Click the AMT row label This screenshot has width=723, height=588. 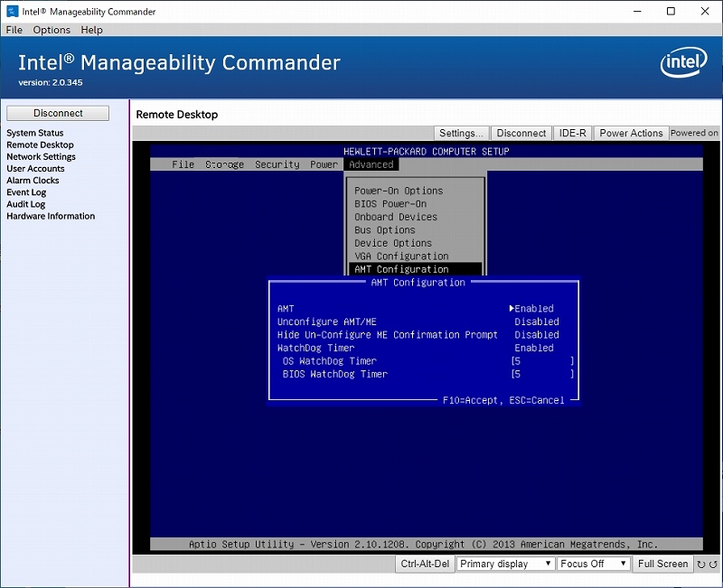(x=286, y=309)
